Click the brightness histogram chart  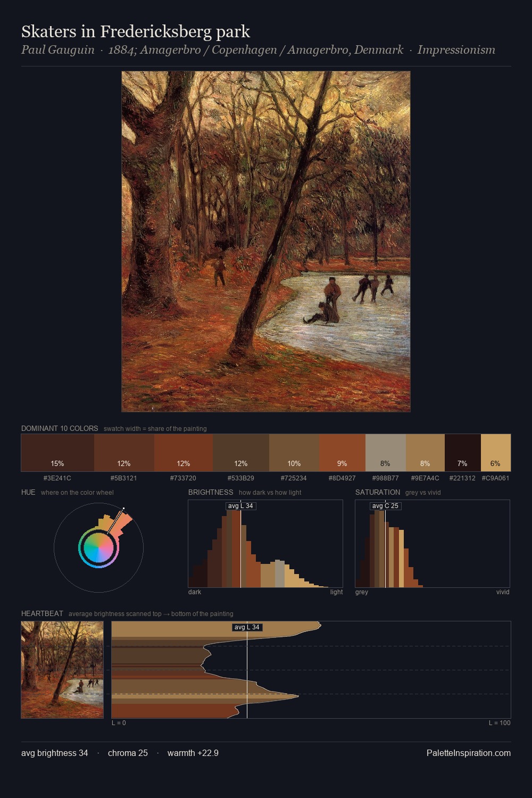tap(265, 544)
